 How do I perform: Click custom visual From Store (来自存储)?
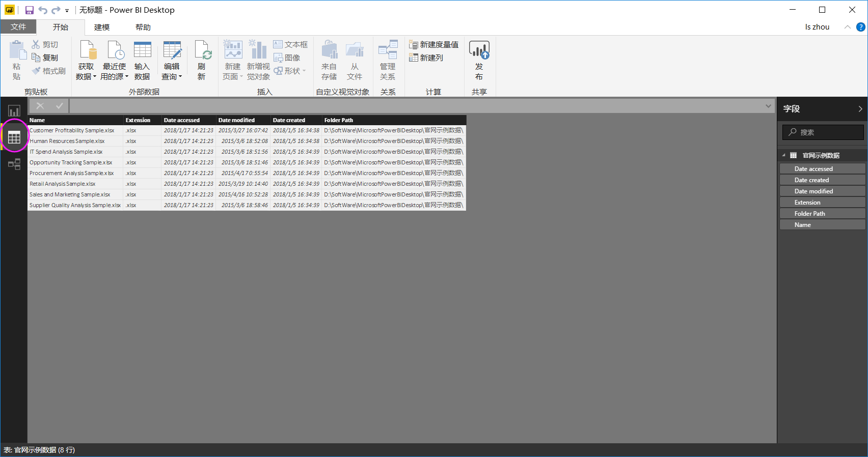coord(329,60)
